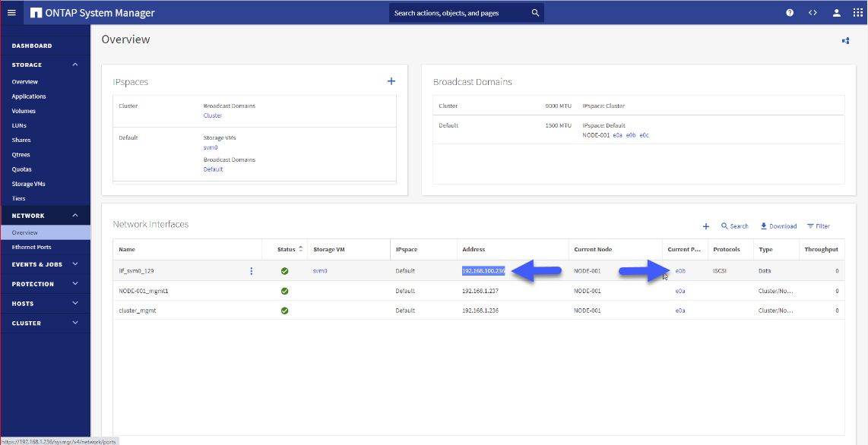Image resolution: width=868 pixels, height=445 pixels.
Task: Select the NODE-001_mgmt1 interface name
Action: point(144,291)
